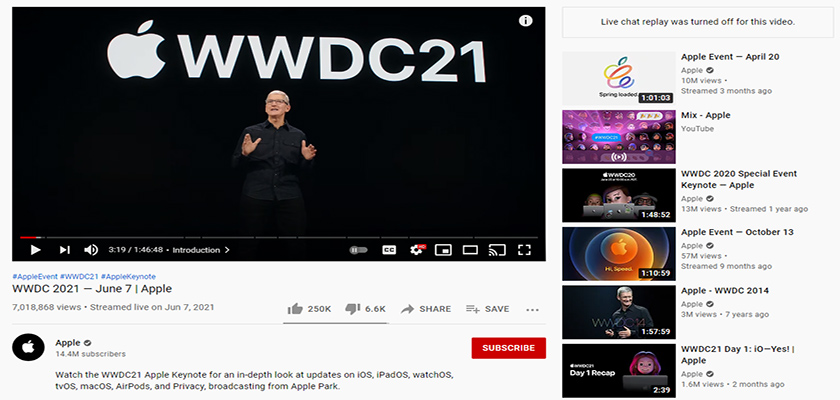Click the SHARE button

[426, 309]
